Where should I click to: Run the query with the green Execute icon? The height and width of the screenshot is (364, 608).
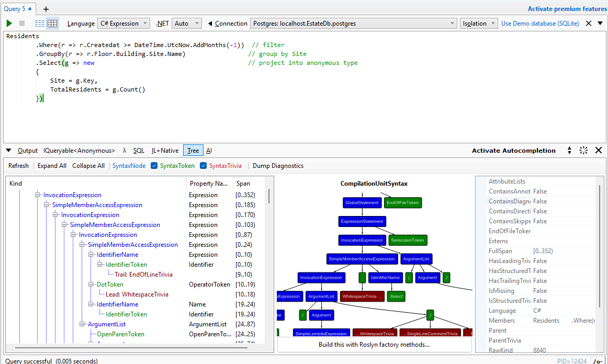(x=9, y=23)
